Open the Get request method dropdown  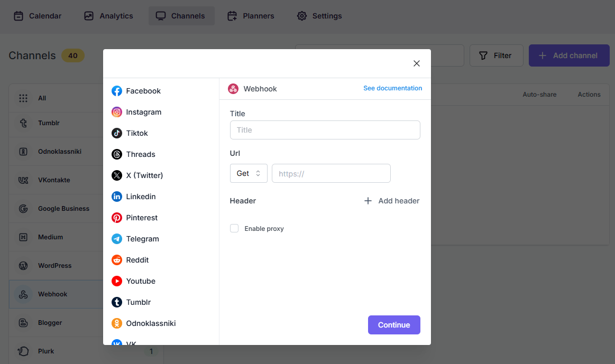(249, 173)
